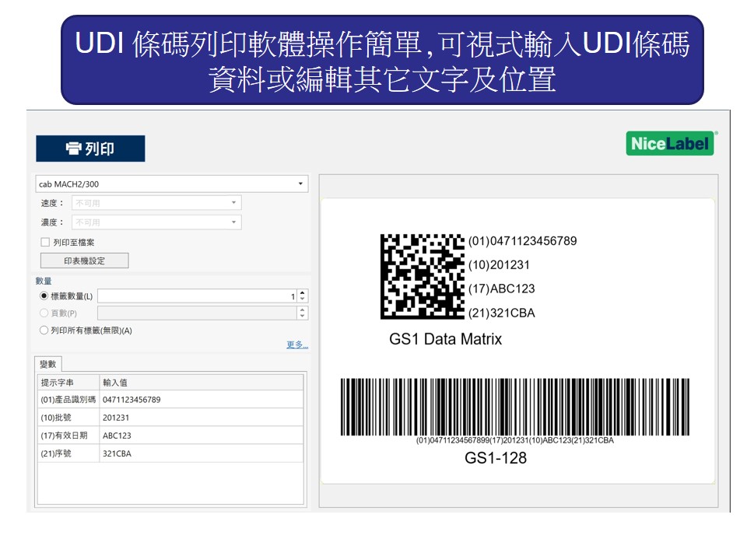Click the 濃度 label

[x=52, y=222]
